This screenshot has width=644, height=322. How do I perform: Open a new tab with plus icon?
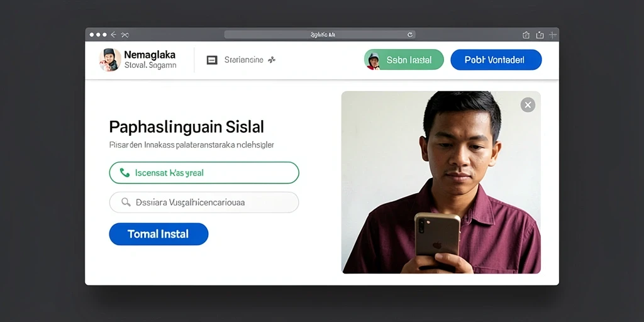tap(553, 35)
